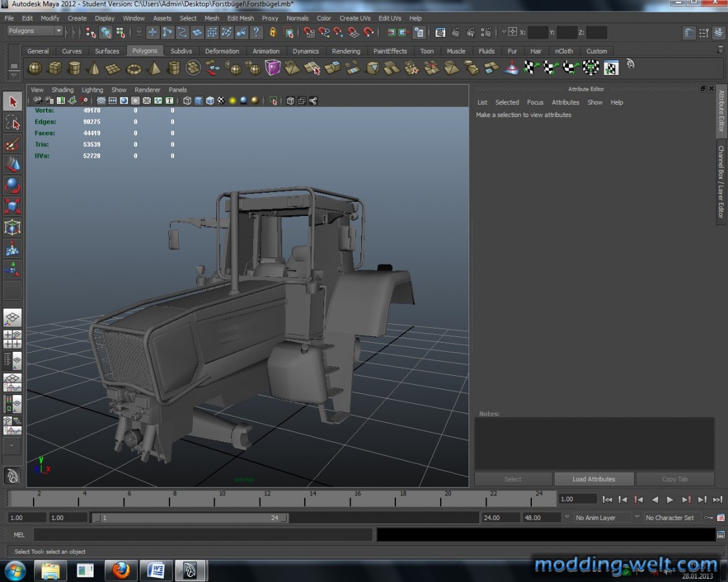Click the Notes text area in Attribute Editor

[594, 443]
